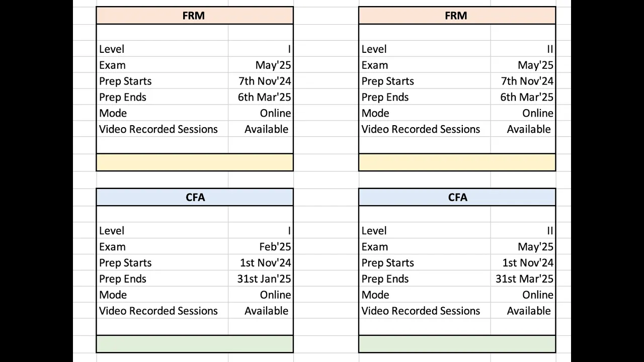Click green bar beneath CFA Level II table
Screen dimensions: 644x362
(x=457, y=344)
